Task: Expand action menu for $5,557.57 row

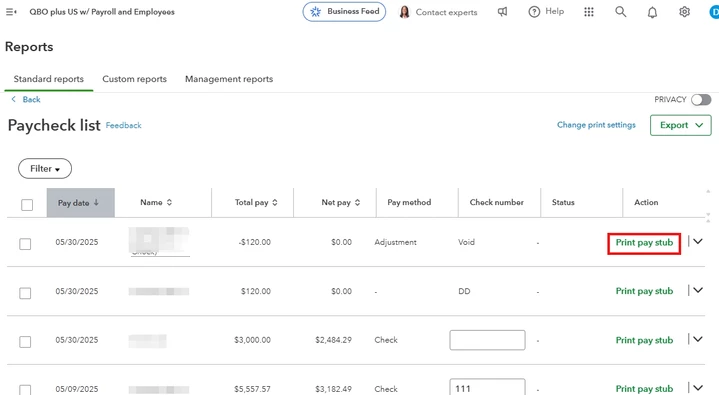Action: click(x=697, y=388)
